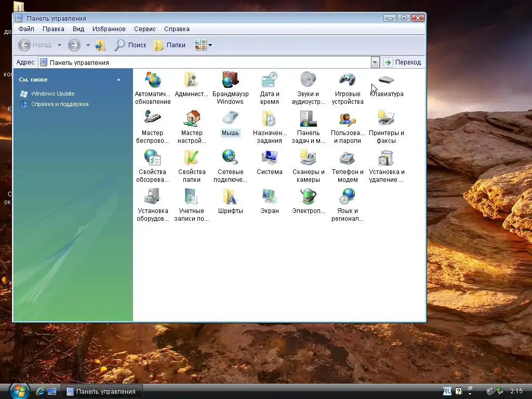This screenshot has width=532, height=399.
Task: Open the Справка menu
Action: [177, 29]
